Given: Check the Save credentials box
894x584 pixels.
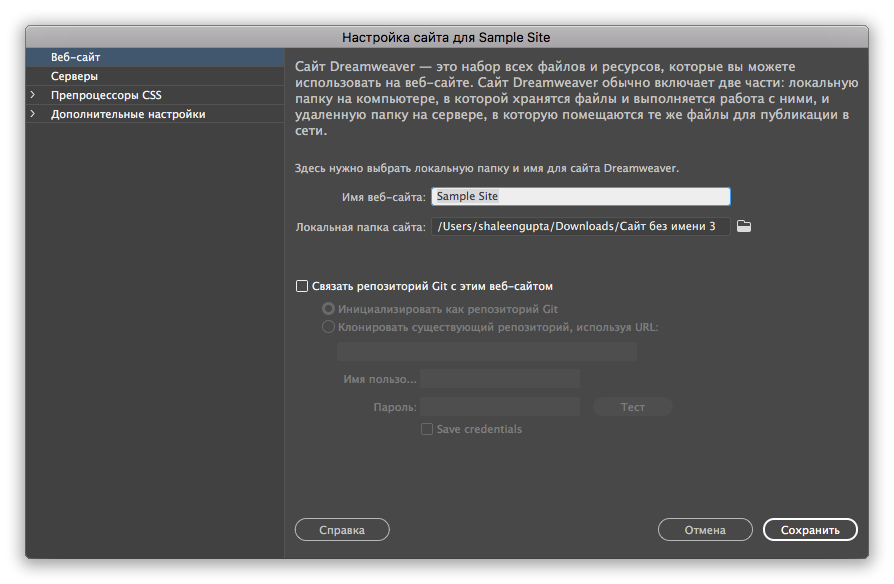Looking at the screenshot, I should point(427,428).
